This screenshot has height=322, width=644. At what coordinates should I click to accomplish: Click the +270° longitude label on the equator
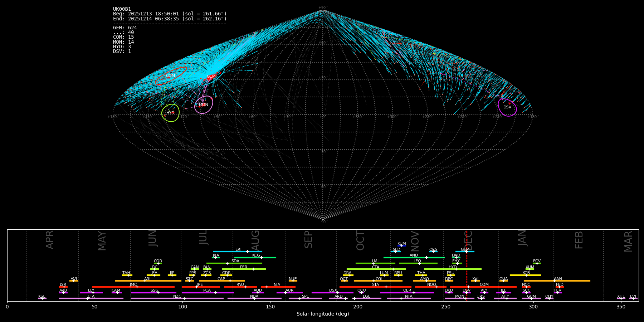427,117
